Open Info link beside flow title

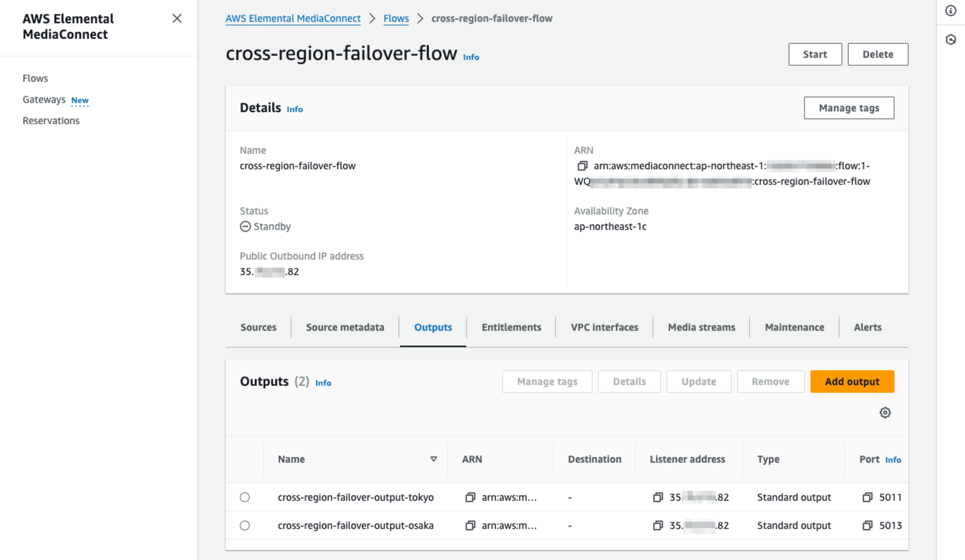click(471, 57)
